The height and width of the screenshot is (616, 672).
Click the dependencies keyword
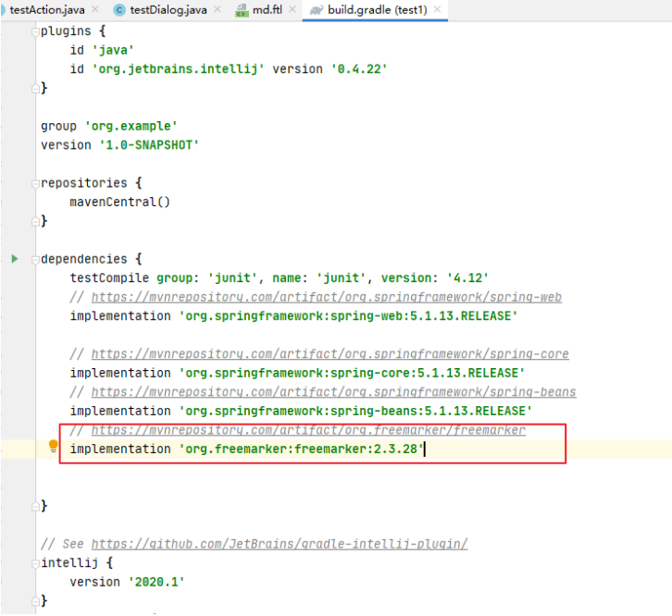pyautogui.click(x=84, y=259)
